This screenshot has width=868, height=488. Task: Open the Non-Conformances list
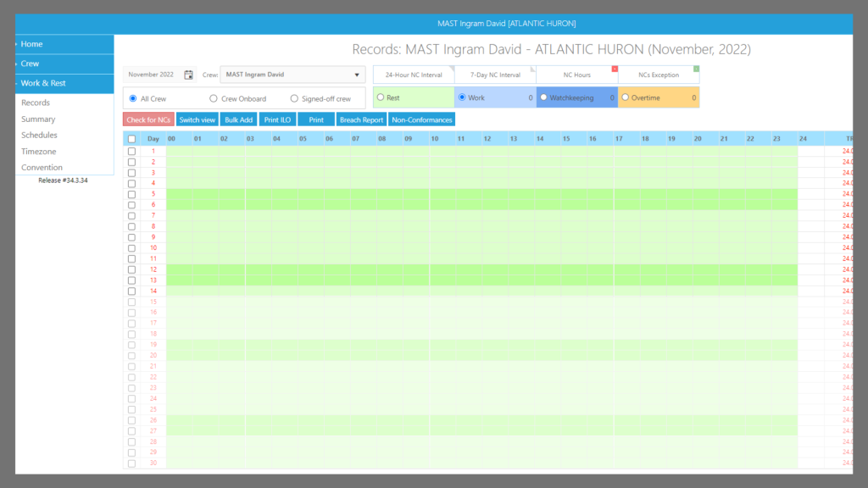(422, 119)
